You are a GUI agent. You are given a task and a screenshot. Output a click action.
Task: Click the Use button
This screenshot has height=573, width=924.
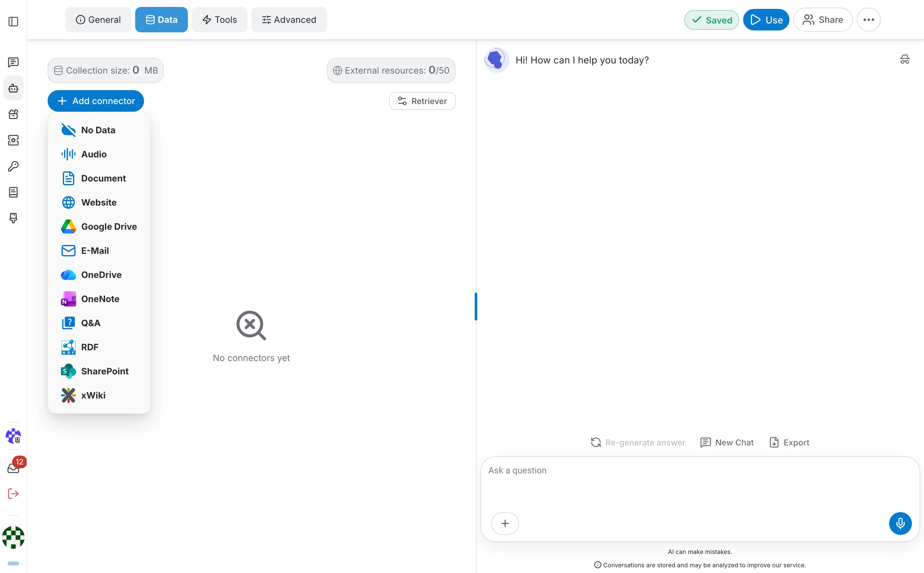(x=766, y=20)
